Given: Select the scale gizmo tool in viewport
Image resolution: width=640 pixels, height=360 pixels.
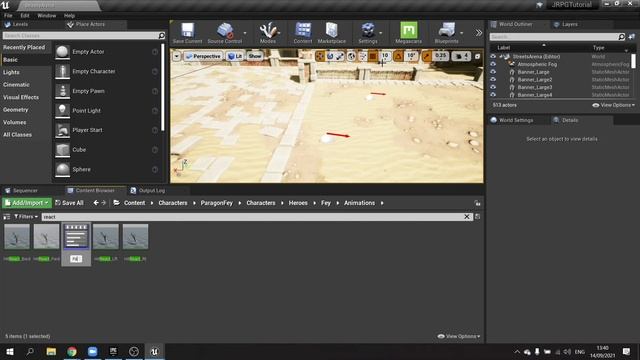Looking at the screenshot, I should click(340, 56).
